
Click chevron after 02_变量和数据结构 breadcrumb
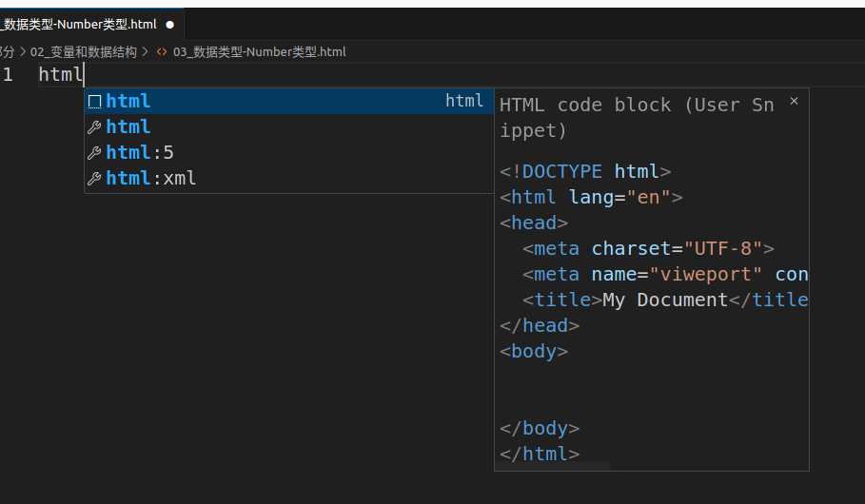coord(146,52)
